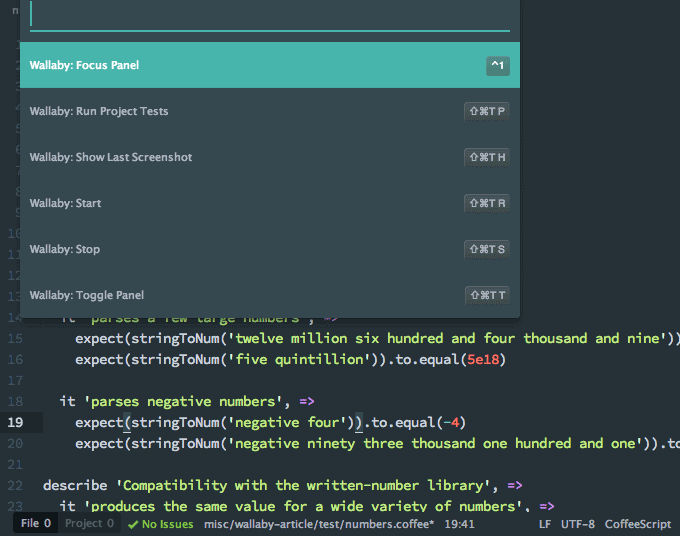Screen dimensions: 680x536
Task: Click the 5e18 number literal
Action: [483, 360]
